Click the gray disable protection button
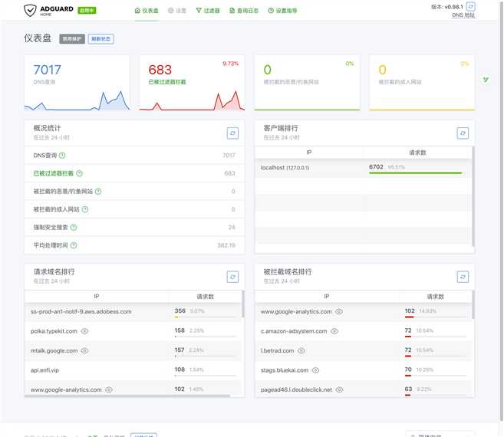 [72, 39]
